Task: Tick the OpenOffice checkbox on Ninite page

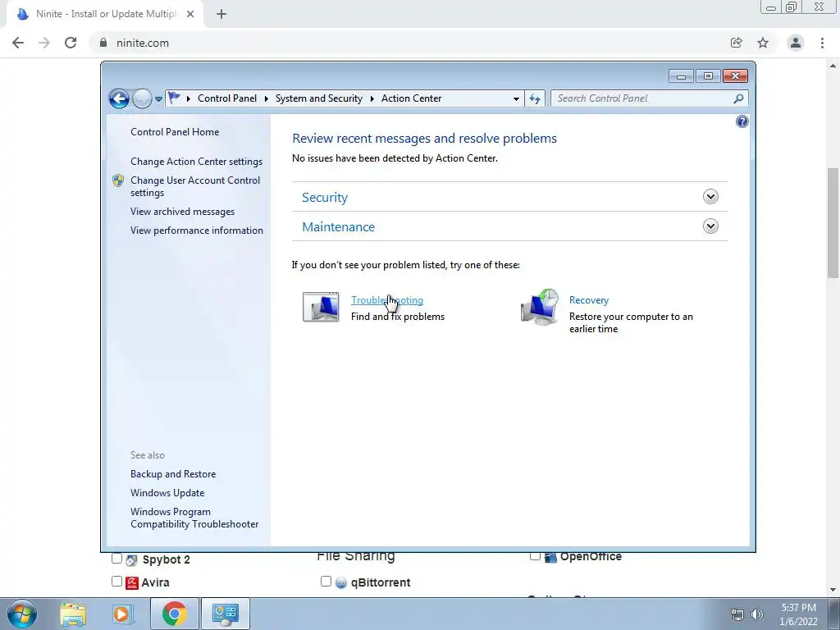Action: 535,556
